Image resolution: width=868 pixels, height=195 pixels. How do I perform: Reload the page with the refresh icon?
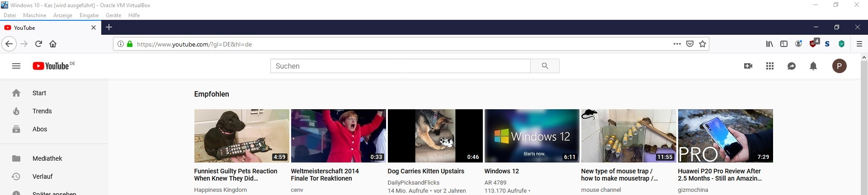click(38, 44)
